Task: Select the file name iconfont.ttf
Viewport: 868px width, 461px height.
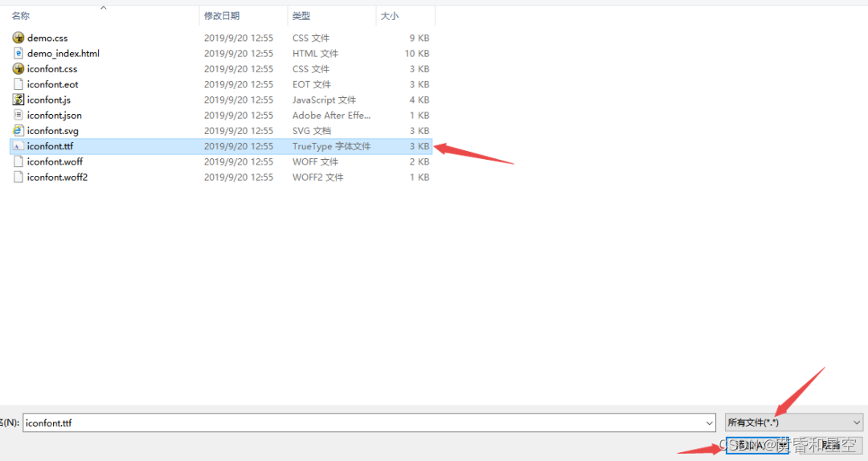Action: pyautogui.click(x=50, y=147)
